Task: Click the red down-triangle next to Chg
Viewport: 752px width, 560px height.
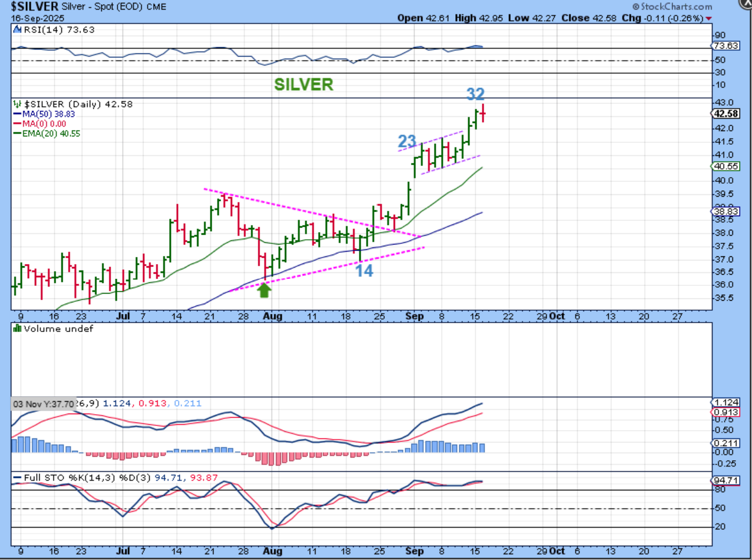Action: (709, 19)
